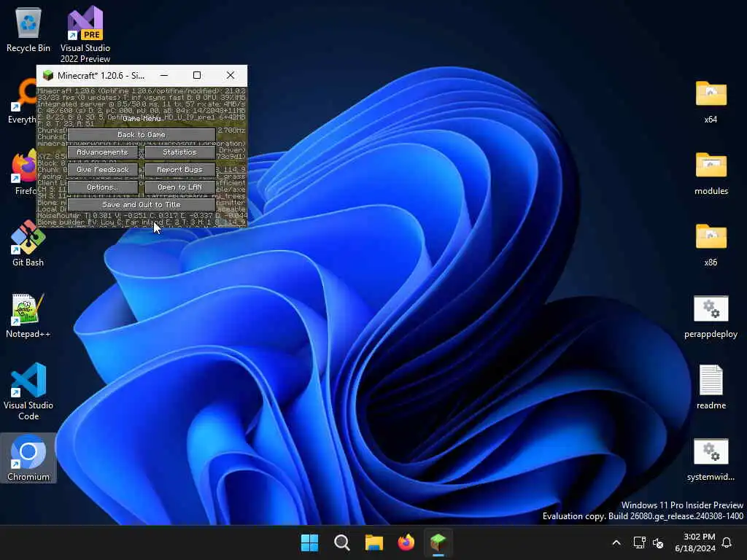
Task: Open network status tray icon
Action: [x=639, y=542]
